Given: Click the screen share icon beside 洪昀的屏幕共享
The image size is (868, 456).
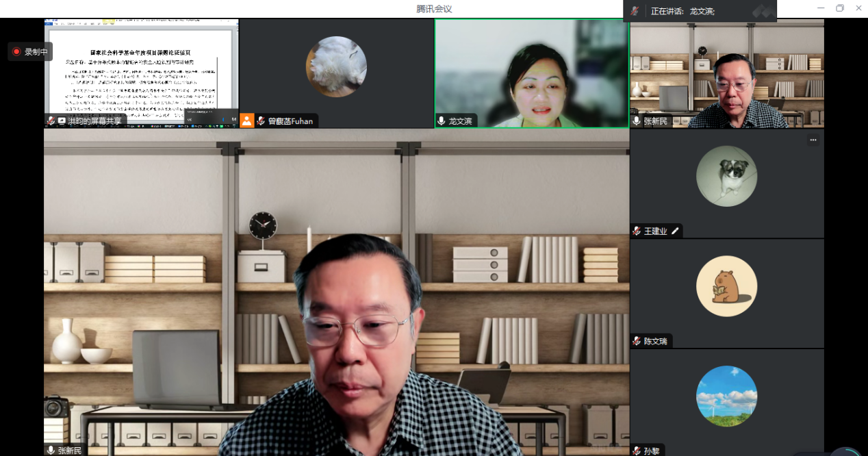Looking at the screenshot, I should (62, 121).
